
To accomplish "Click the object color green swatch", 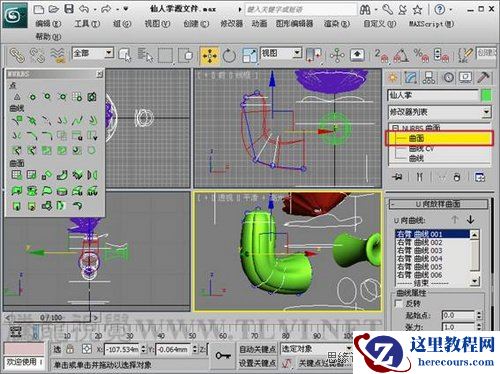I will pyautogui.click(x=486, y=95).
